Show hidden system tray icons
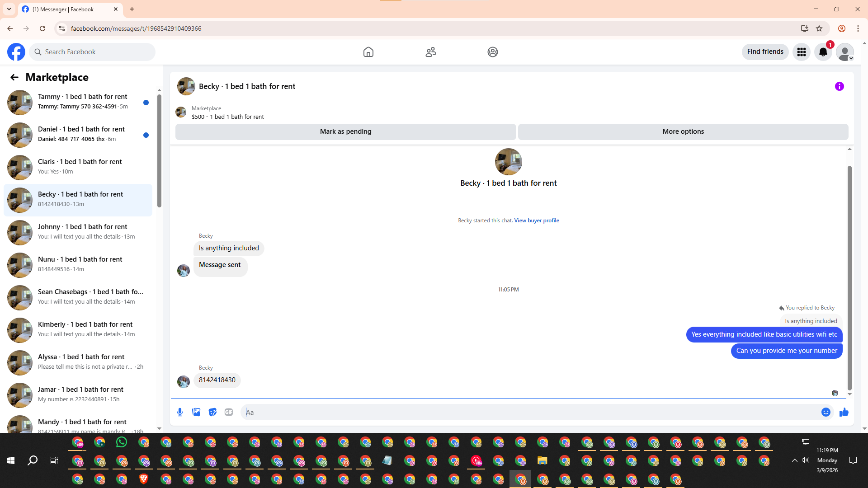Screen dimensions: 868x488 coord(794,460)
